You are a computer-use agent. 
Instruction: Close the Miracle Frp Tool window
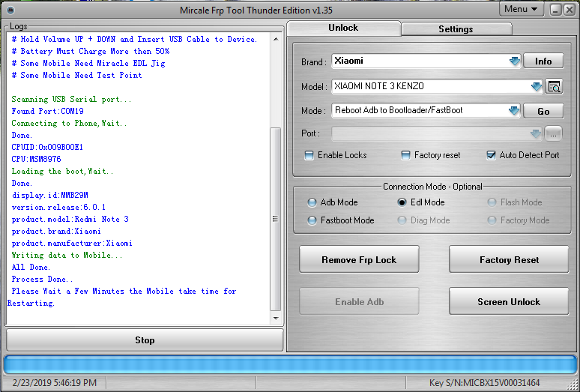tap(569, 10)
